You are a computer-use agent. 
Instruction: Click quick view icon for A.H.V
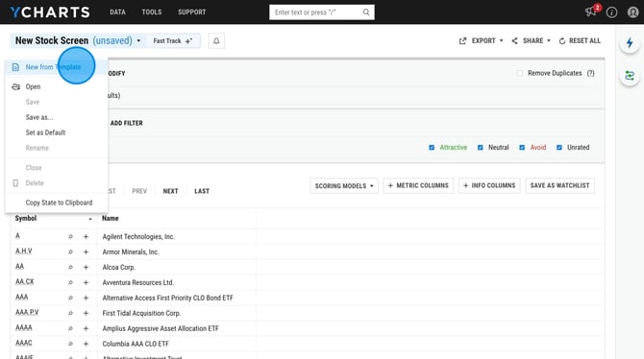click(70, 251)
